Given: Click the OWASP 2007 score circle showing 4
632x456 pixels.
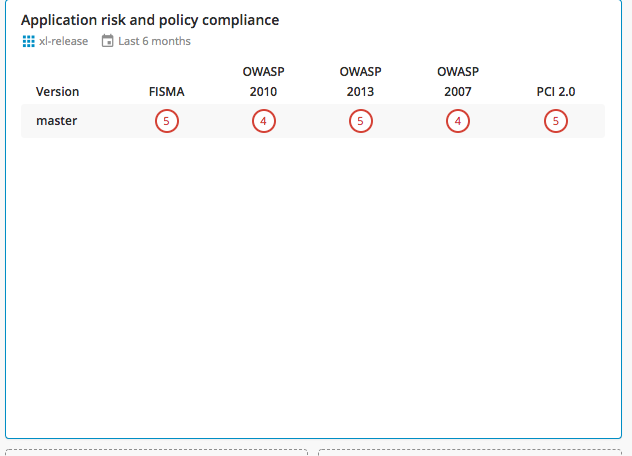Looking at the screenshot, I should point(458,121).
